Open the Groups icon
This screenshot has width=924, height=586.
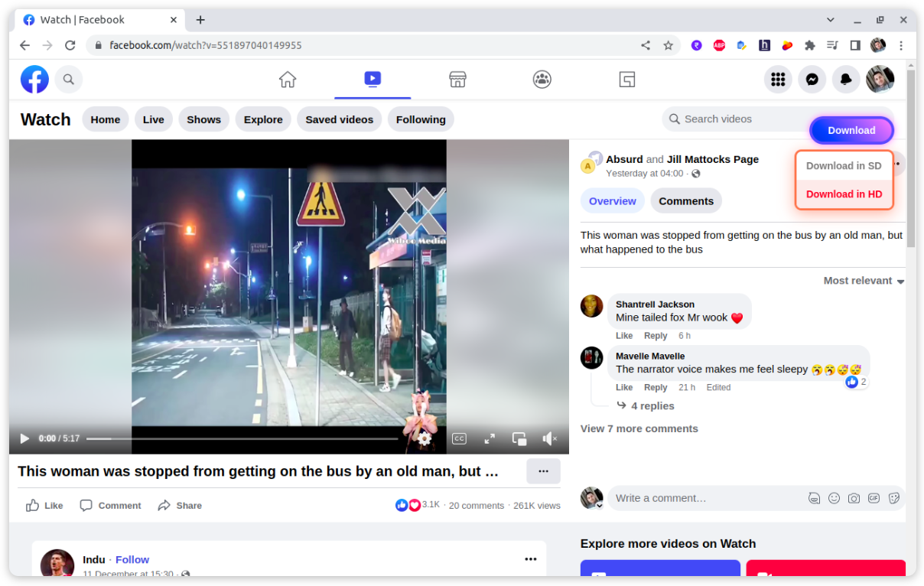click(x=542, y=79)
